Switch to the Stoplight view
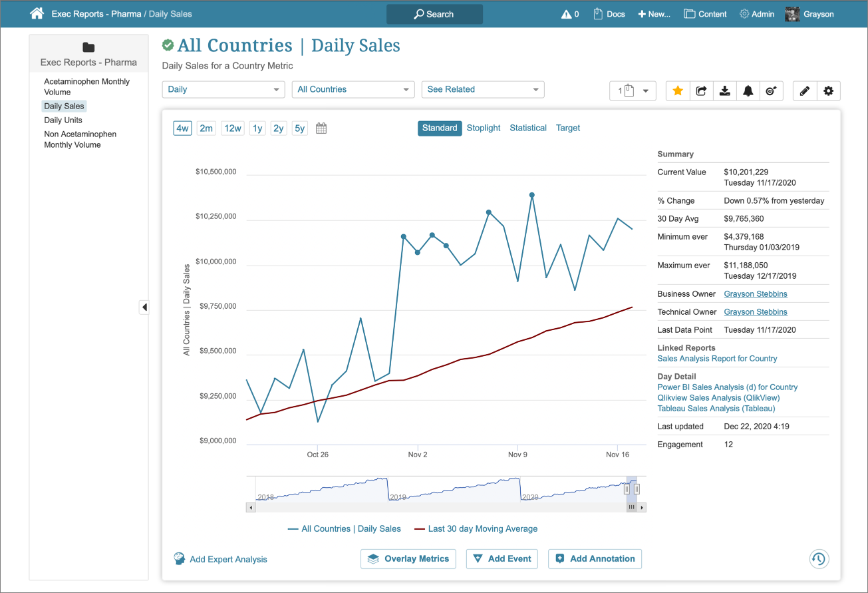 (484, 128)
